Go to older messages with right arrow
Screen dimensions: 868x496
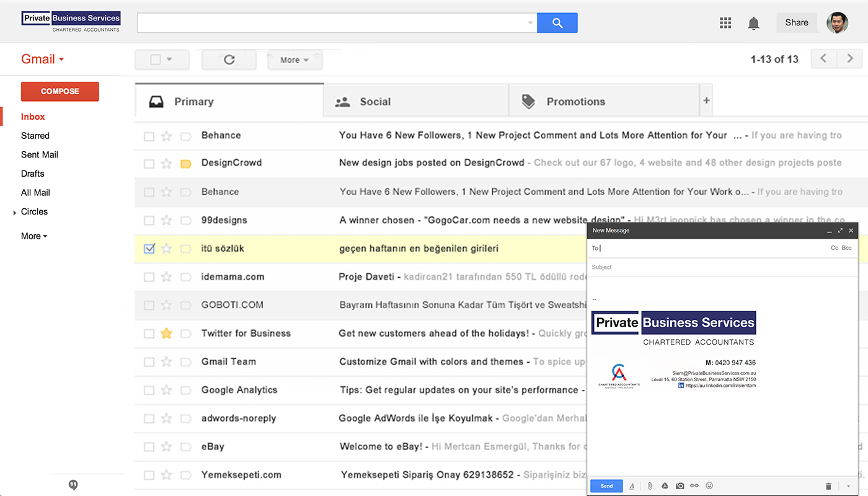coord(849,59)
